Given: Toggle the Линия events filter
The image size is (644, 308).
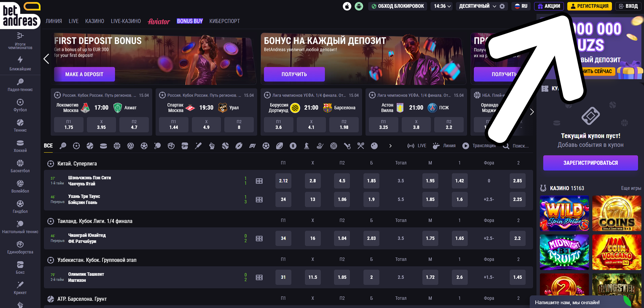Looking at the screenshot, I should tap(444, 146).
